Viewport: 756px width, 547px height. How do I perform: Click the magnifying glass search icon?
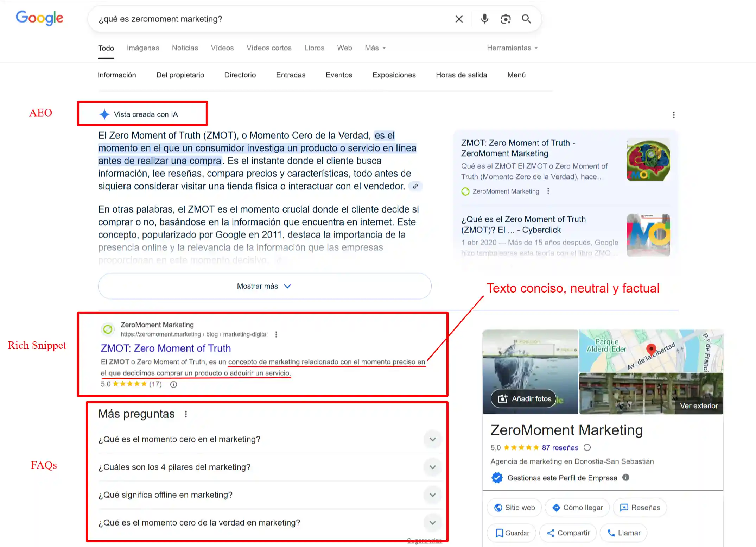tap(526, 19)
